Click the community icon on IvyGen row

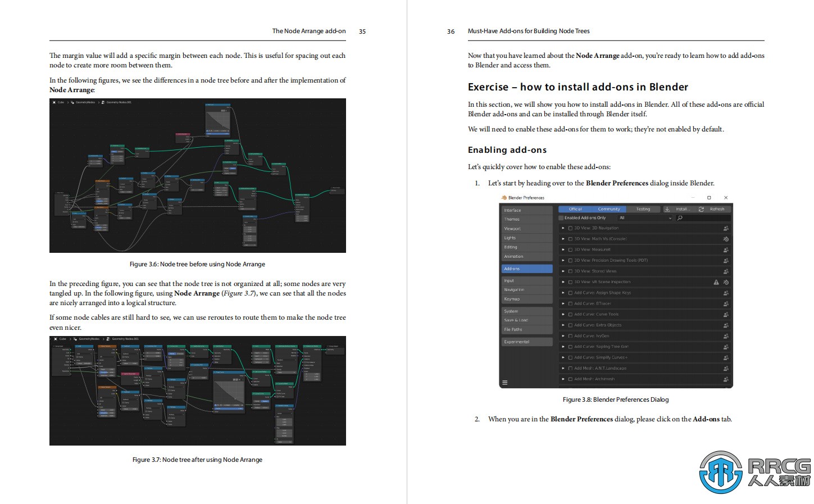coord(726,336)
